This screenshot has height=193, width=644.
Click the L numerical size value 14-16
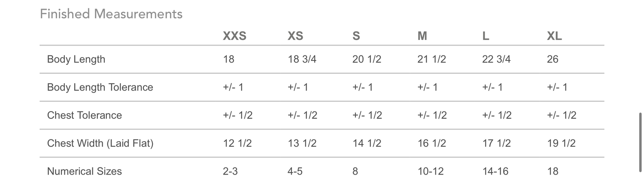click(495, 172)
